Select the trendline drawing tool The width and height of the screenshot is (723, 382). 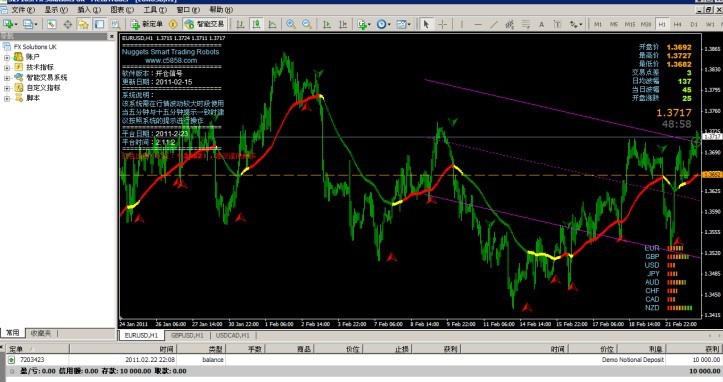(494, 24)
